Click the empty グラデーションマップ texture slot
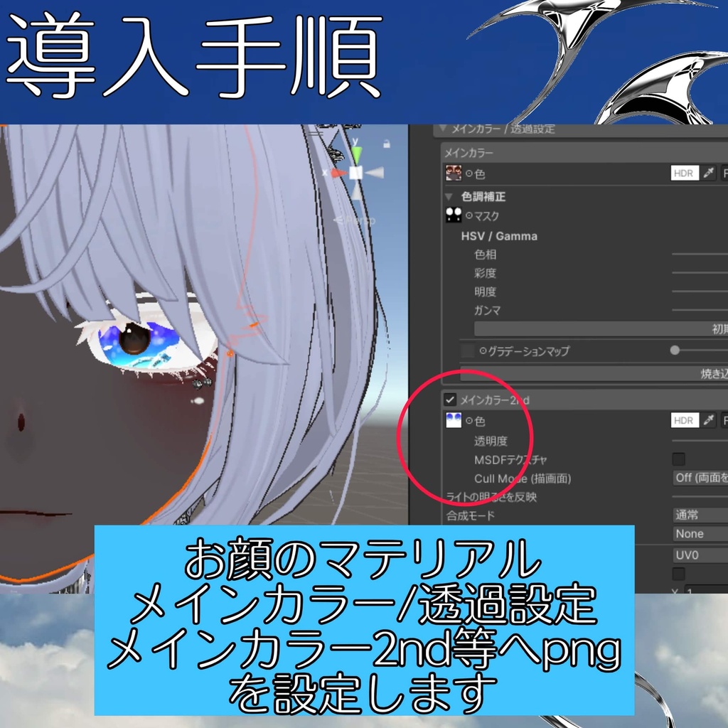This screenshot has height=728, width=728. (468, 350)
